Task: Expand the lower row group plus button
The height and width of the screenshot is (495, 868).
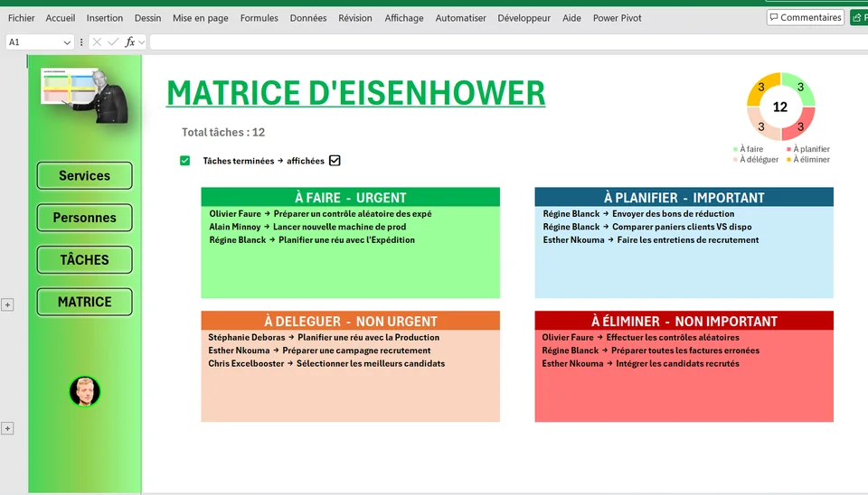Action: (x=7, y=429)
